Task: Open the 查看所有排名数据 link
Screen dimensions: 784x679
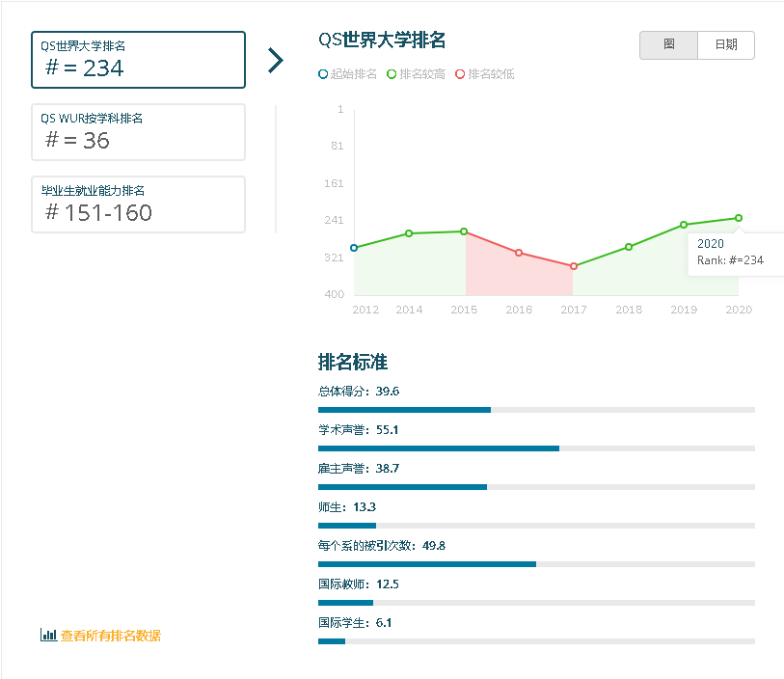Action: [x=109, y=636]
